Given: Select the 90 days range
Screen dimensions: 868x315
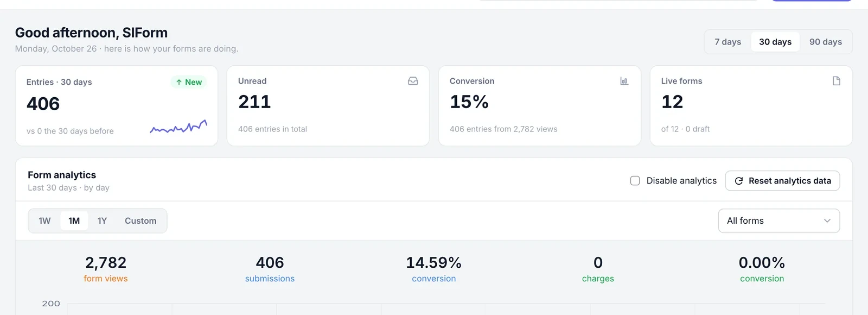Looking at the screenshot, I should 826,42.
